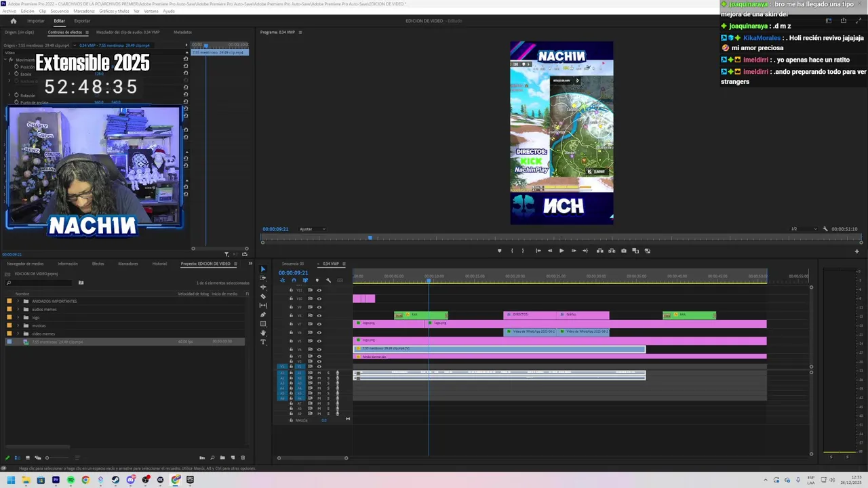868x488 pixels.
Task: Go to the Importar workspace
Action: 36,21
